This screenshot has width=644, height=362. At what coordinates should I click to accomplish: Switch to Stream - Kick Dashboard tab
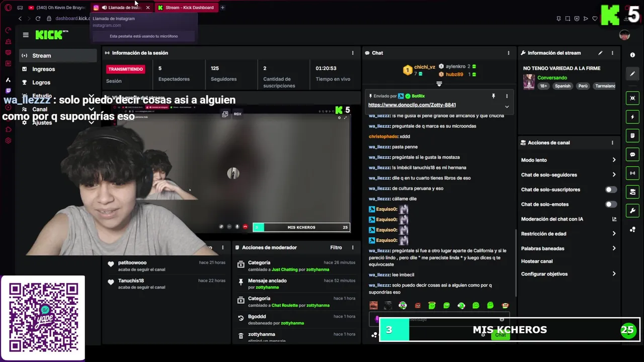(186, 8)
